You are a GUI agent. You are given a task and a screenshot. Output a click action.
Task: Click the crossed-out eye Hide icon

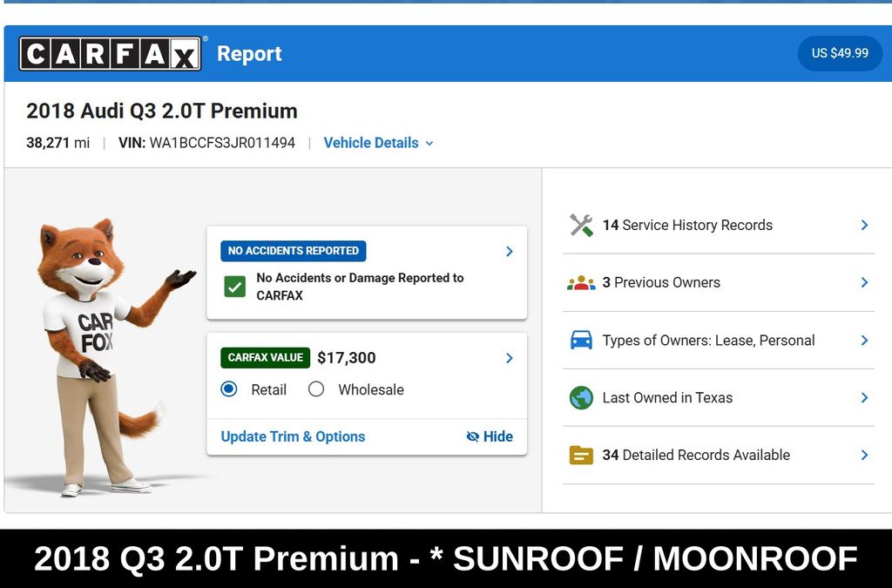coord(472,436)
